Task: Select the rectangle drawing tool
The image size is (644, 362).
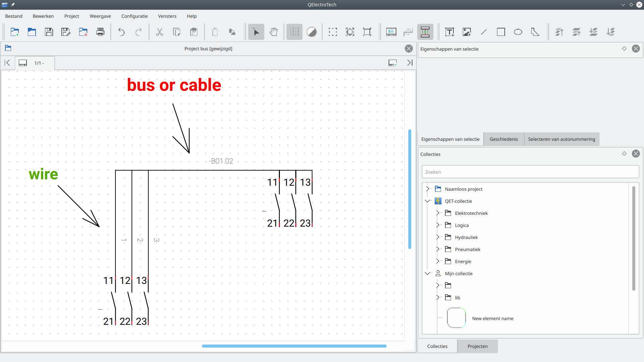Action: point(501,32)
